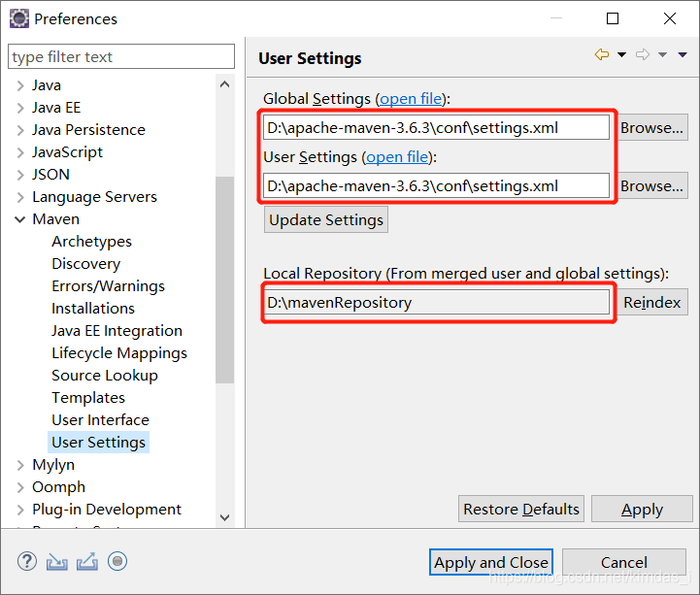Click the tree scrollbar down arrow

coord(225,517)
